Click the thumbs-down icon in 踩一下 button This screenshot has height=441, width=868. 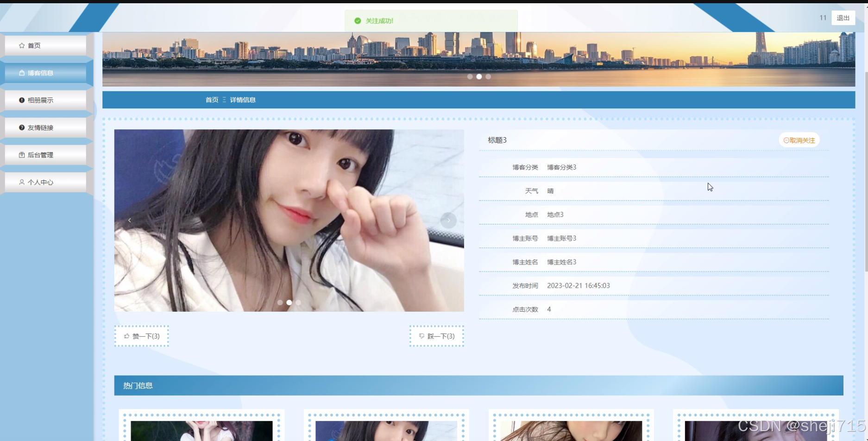tap(421, 336)
